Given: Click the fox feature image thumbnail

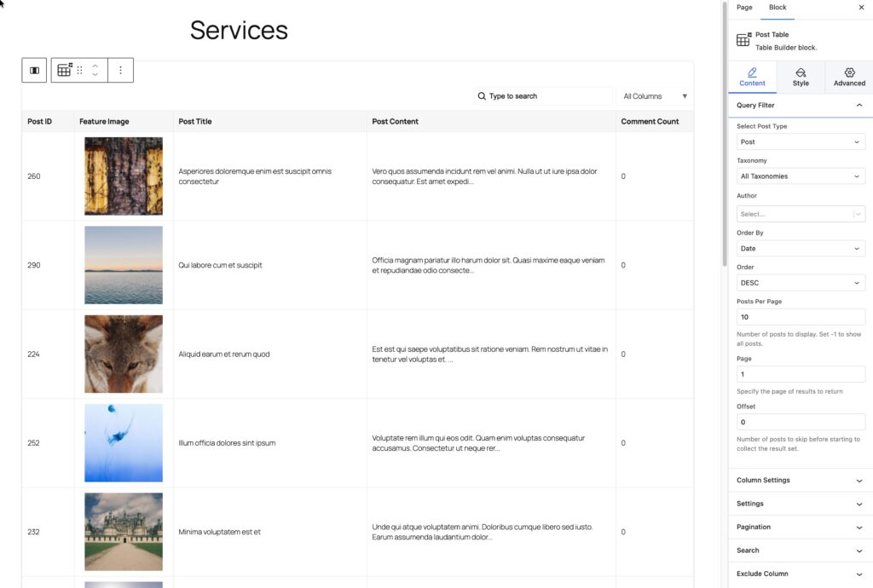Looking at the screenshot, I should (124, 354).
